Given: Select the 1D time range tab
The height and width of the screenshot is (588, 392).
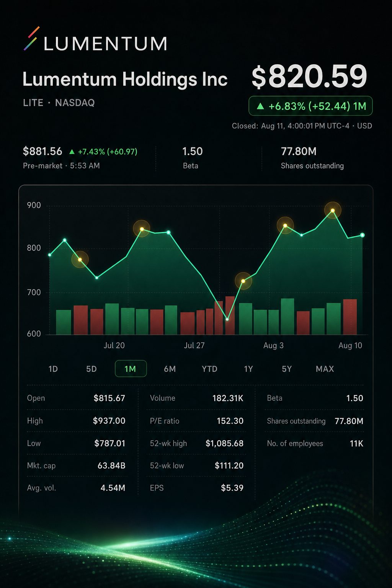Looking at the screenshot, I should tap(53, 369).
